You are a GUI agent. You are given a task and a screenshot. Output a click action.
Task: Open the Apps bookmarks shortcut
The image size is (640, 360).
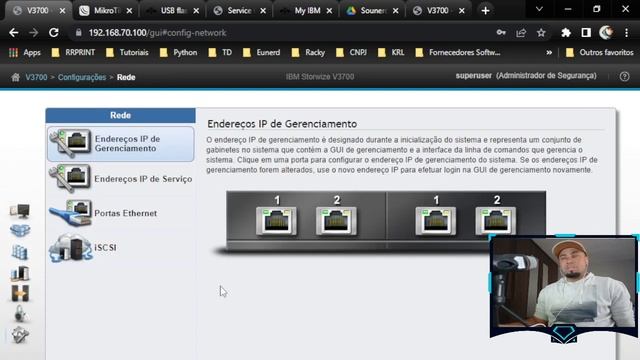[25, 53]
